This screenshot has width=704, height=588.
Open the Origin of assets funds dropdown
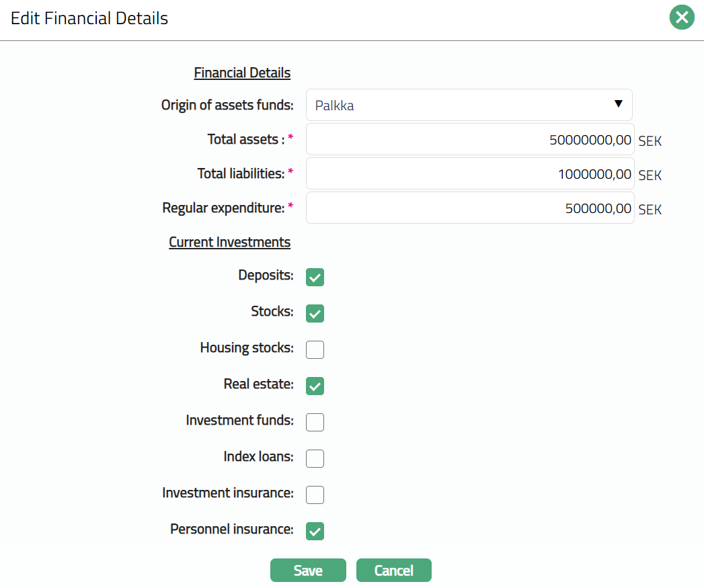(469, 105)
